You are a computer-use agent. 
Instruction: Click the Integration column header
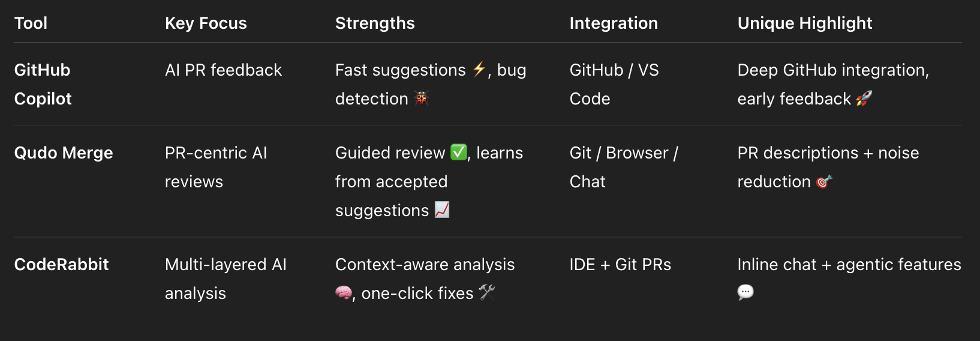click(614, 23)
